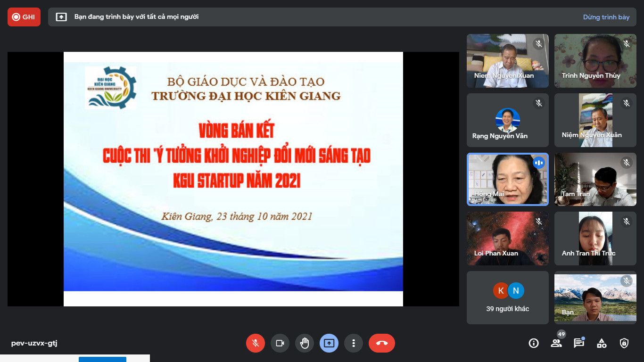This screenshot has height=362, width=644.
Task: Stop presenting via Dừng trình bày
Action: click(x=606, y=17)
